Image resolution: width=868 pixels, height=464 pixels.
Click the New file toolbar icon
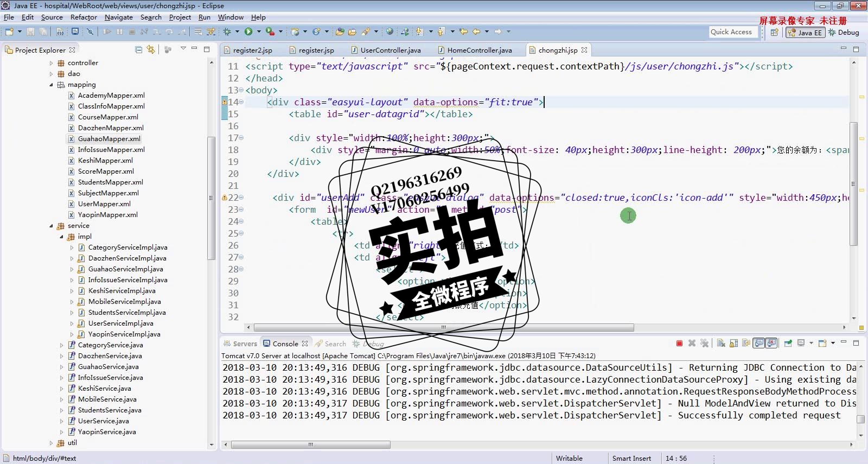[x=9, y=31]
